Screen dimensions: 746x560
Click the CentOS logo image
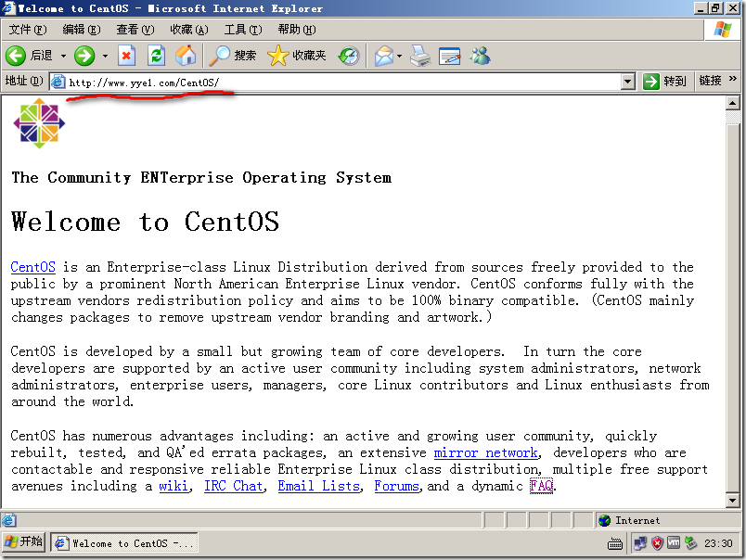tap(39, 123)
